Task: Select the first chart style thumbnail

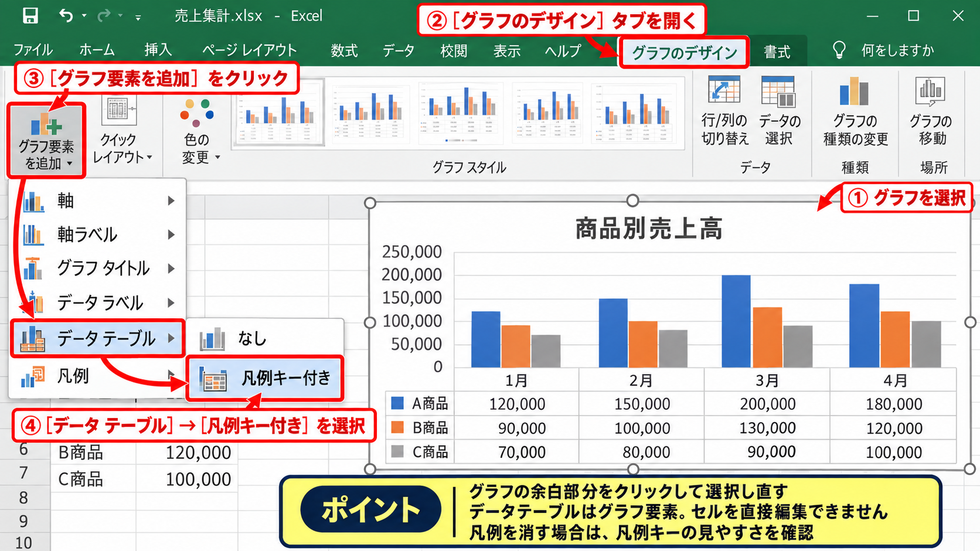Action: 279,112
